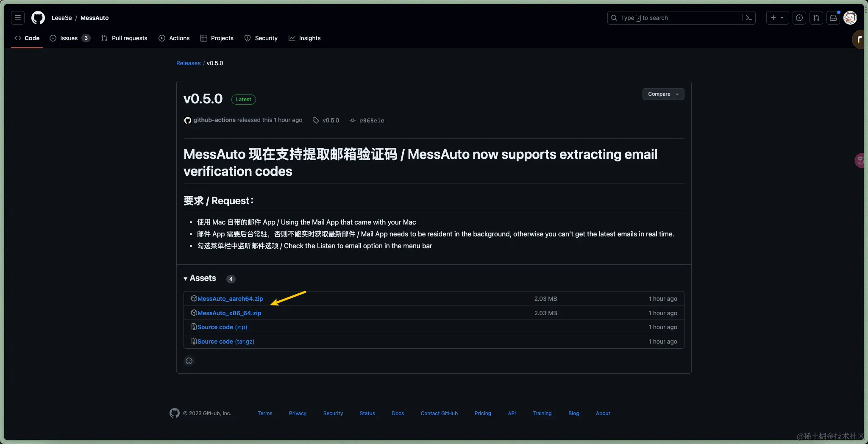Screen dimensions: 868x444
Task: Click the commit icon beside c868e1c
Action: pos(353,120)
